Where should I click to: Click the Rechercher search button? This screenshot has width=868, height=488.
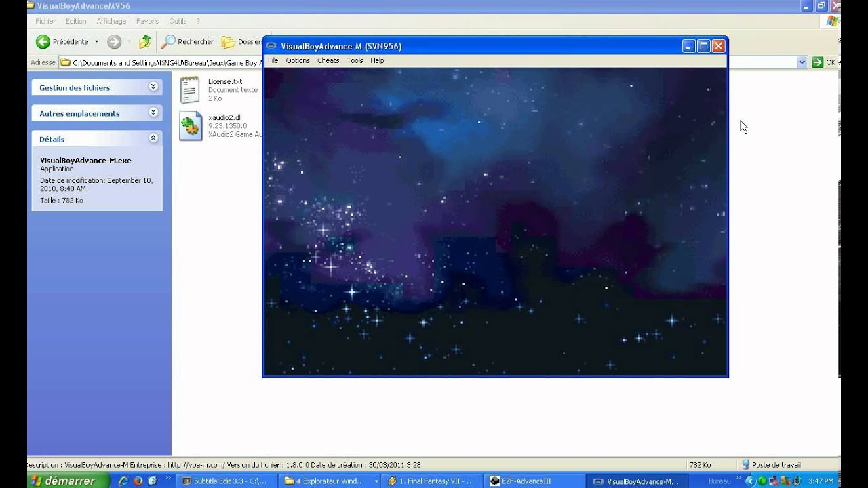point(187,42)
